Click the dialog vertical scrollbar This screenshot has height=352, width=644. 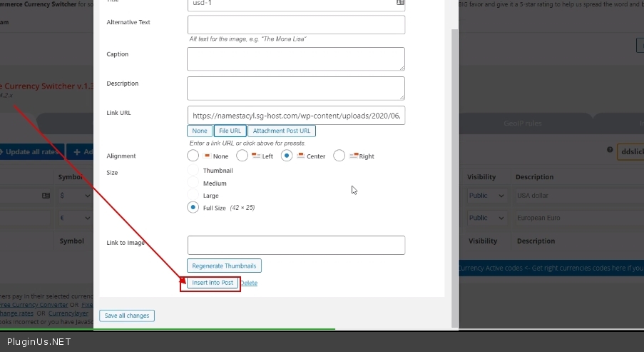(455, 177)
